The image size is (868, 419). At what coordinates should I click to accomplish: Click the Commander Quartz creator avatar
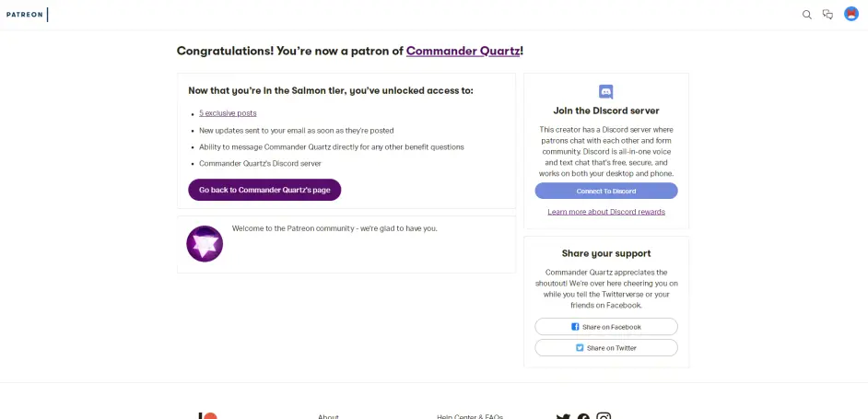205,244
